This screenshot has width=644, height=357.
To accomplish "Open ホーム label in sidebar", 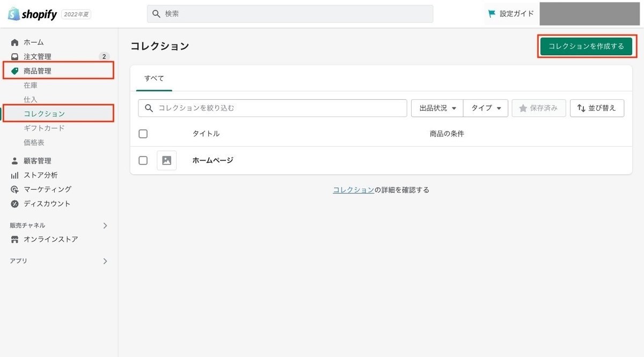I will pyautogui.click(x=34, y=42).
